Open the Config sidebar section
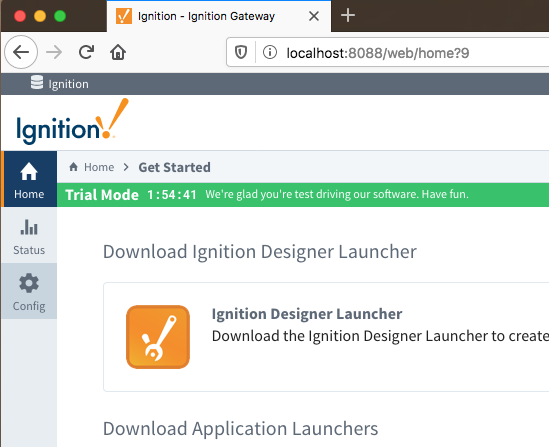 [x=29, y=291]
